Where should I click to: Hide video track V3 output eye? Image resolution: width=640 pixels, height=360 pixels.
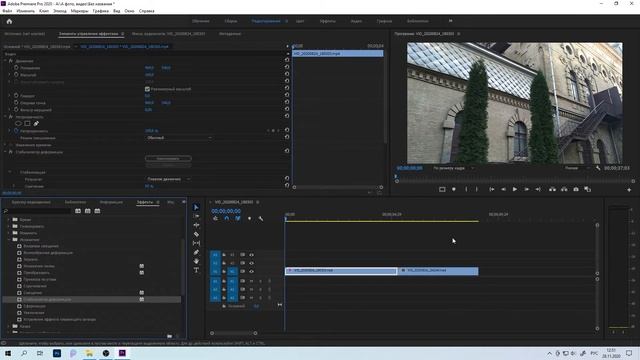[x=251, y=255]
